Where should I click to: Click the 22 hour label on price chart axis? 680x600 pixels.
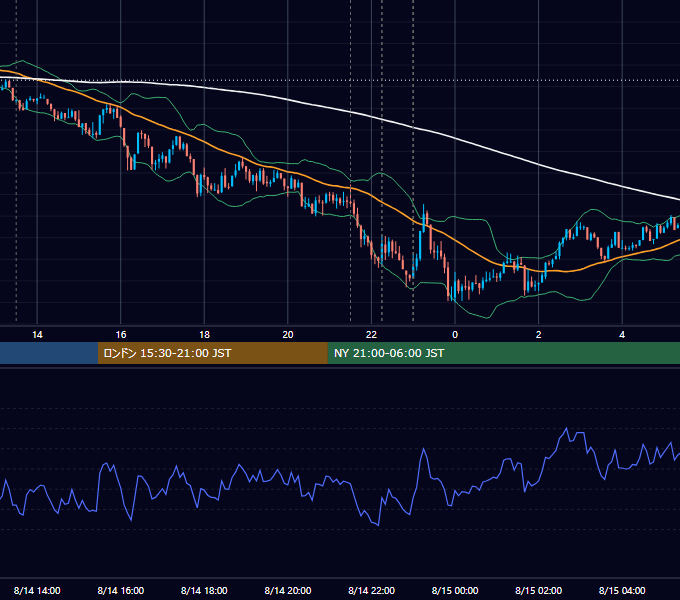pos(372,335)
